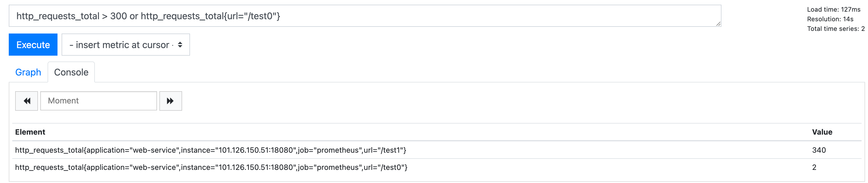This screenshot has height=183, width=868.
Task: Select the Console tab
Action: [x=71, y=72]
